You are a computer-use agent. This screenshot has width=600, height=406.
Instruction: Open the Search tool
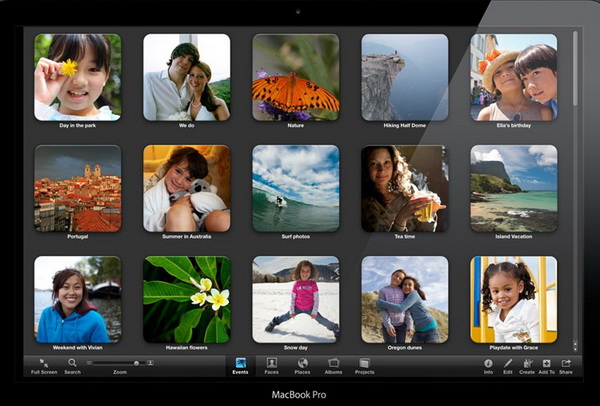pos(73,364)
